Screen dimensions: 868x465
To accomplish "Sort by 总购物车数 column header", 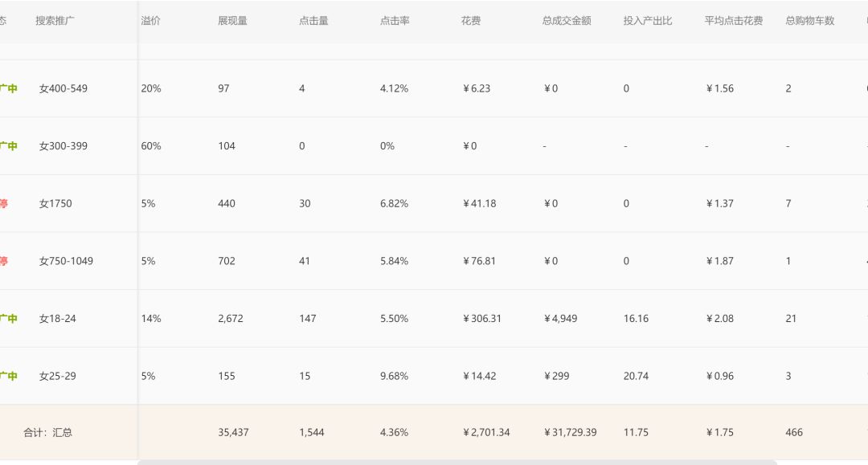I will [x=808, y=21].
